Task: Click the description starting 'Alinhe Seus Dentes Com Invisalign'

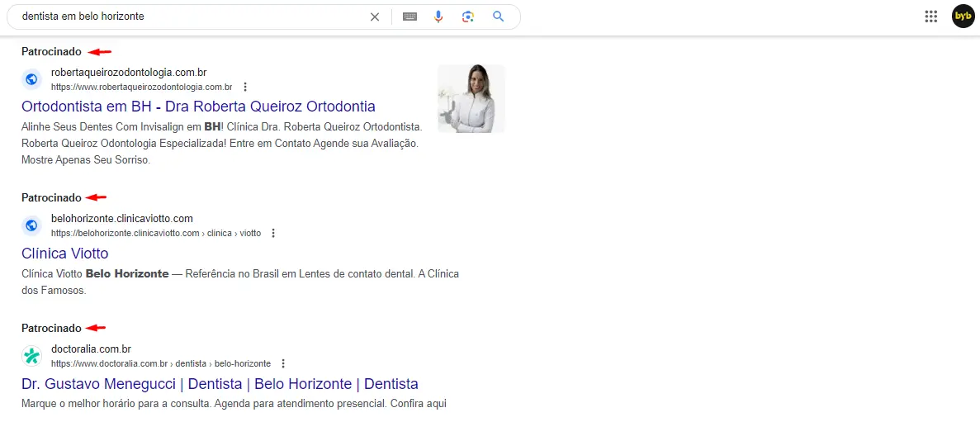Action: [x=222, y=143]
